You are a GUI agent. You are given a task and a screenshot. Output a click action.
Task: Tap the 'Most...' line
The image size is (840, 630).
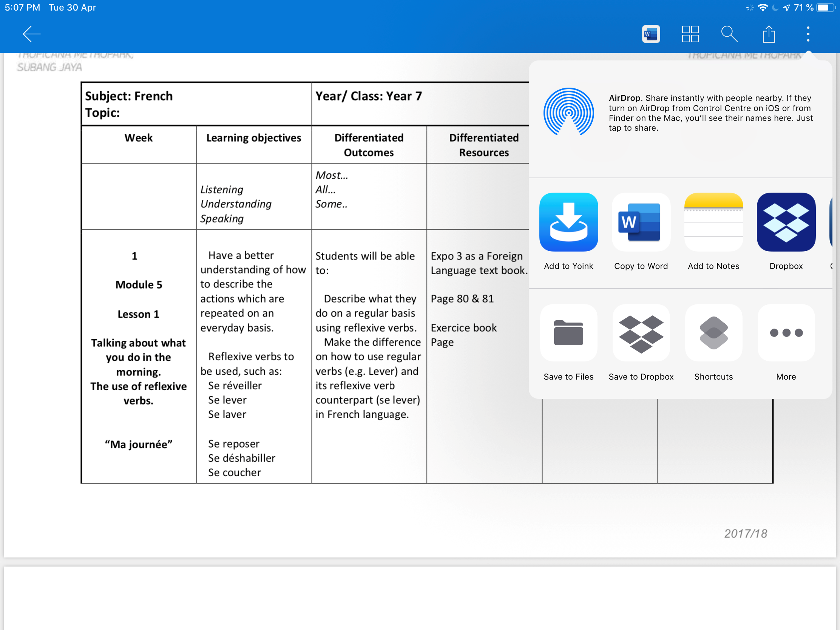pyautogui.click(x=332, y=175)
